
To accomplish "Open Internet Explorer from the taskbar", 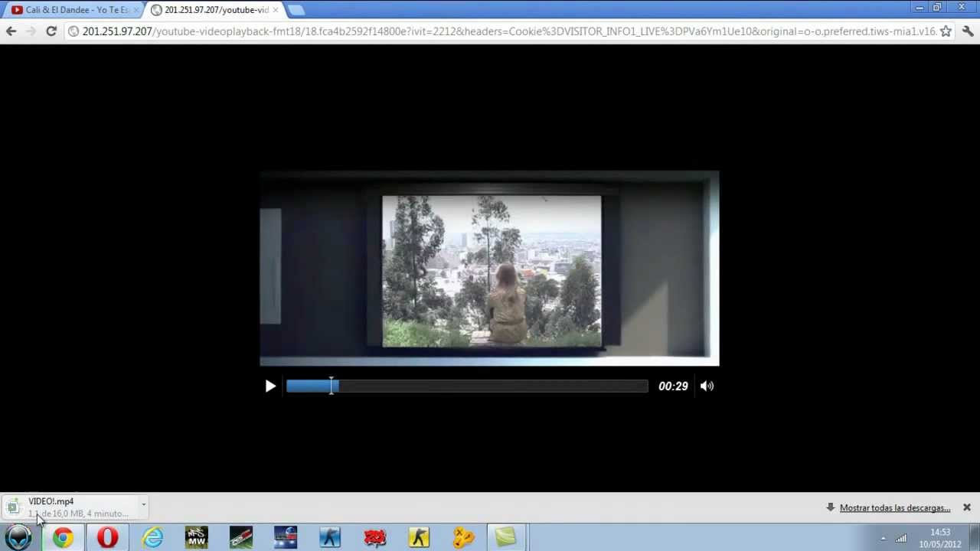I will [x=152, y=537].
